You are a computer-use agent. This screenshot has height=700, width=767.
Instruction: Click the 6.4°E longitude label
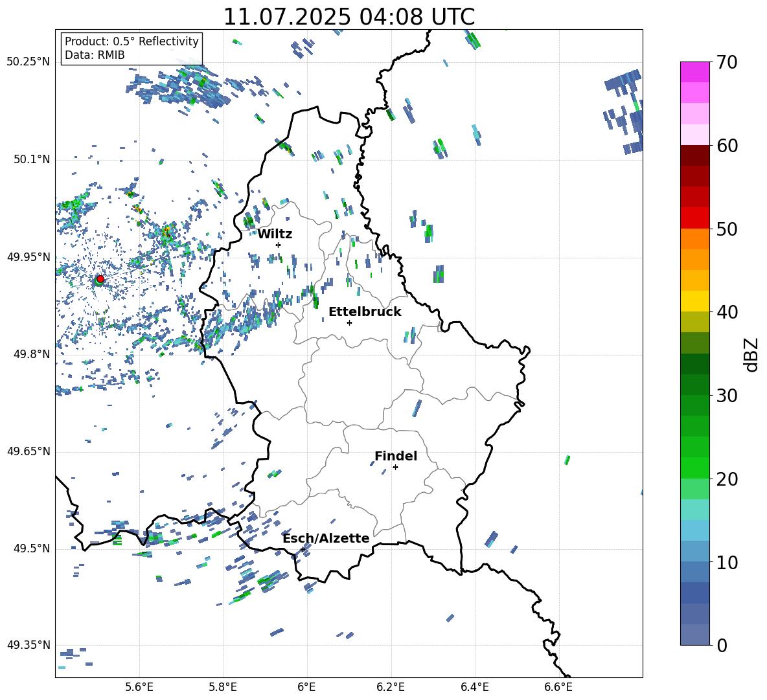pyautogui.click(x=474, y=687)
